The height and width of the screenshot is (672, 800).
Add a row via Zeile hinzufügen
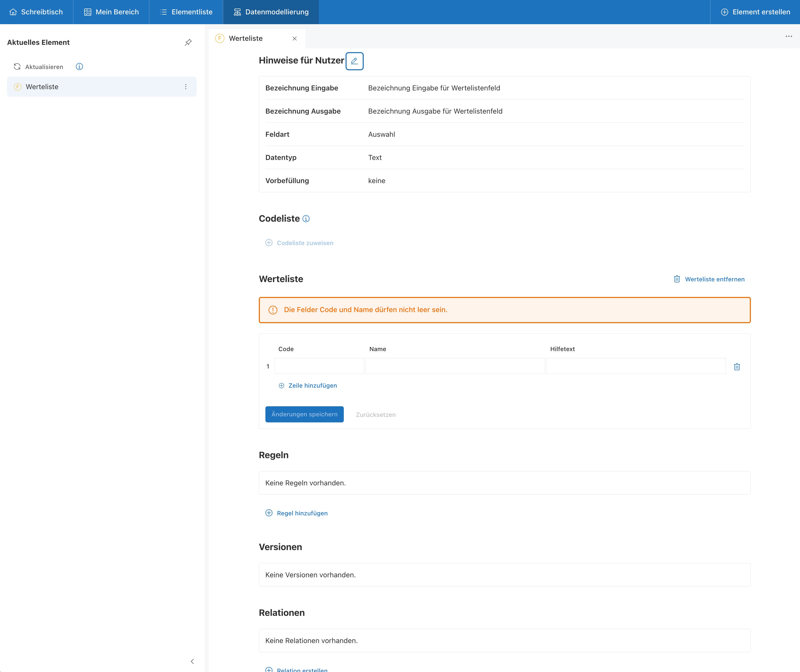tap(308, 386)
